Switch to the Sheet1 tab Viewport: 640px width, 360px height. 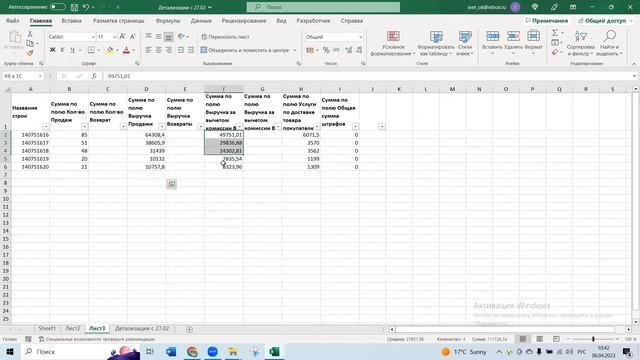pos(47,329)
